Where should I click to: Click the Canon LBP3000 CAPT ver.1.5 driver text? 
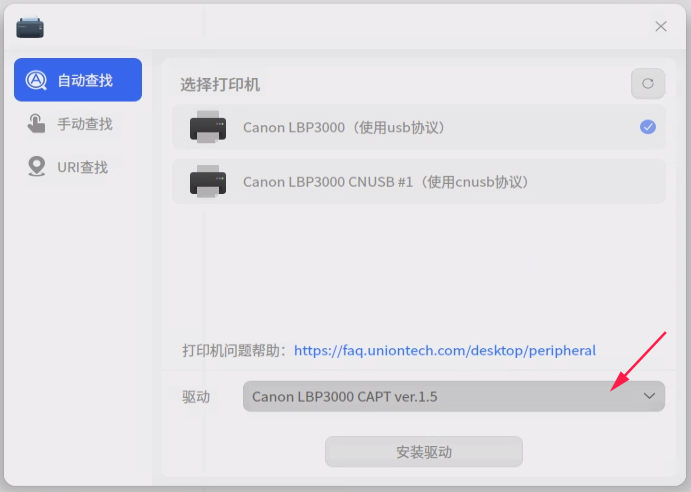click(345, 397)
